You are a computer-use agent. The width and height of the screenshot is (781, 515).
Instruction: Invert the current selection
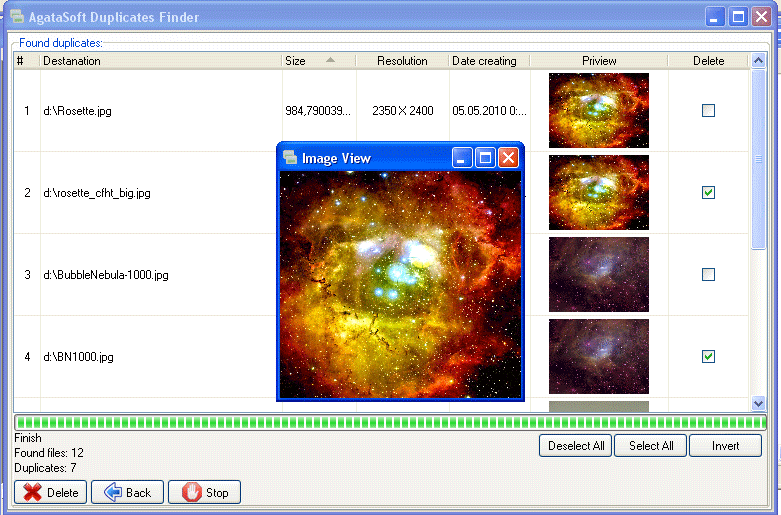click(725, 446)
